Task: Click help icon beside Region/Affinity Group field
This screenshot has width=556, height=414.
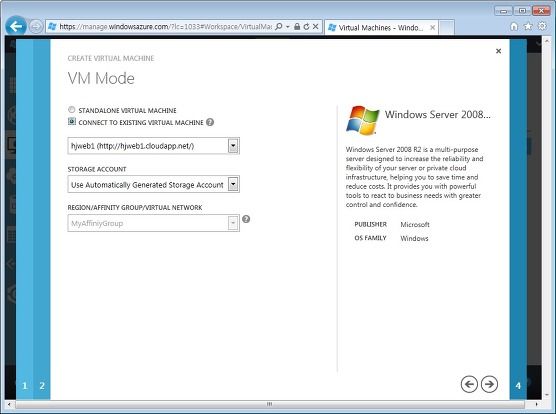Action: (246, 219)
